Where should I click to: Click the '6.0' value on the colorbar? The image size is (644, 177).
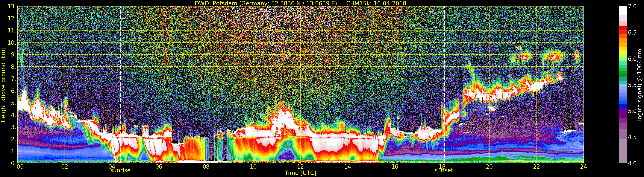(632, 59)
